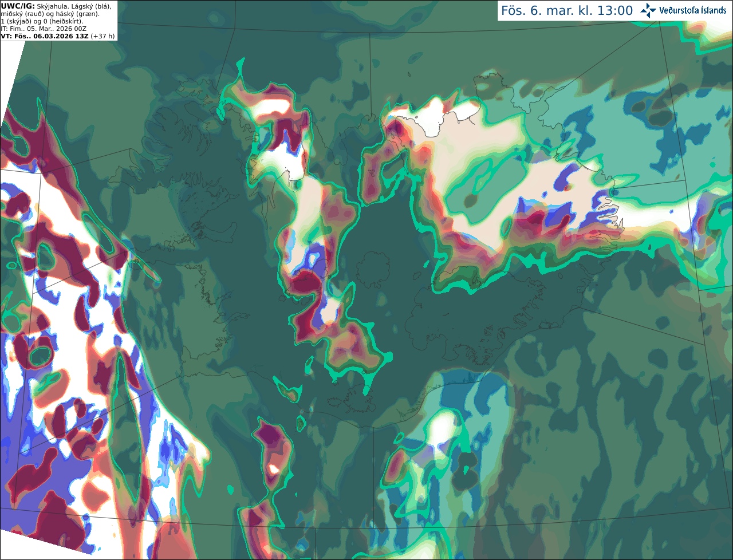Click the Veðurstofa Íslands logo emblem
Image resolution: width=733 pixels, height=560 pixels.
(648, 10)
